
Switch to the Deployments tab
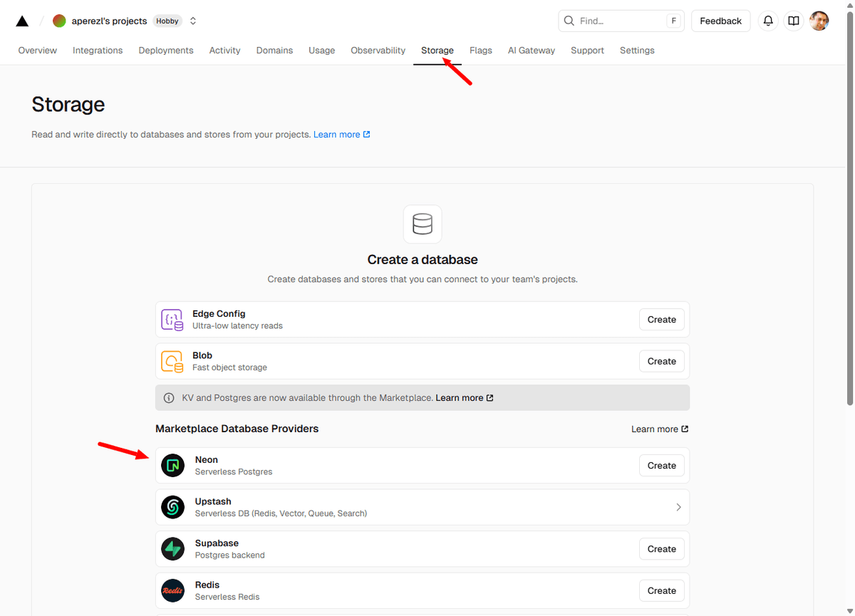tap(166, 51)
